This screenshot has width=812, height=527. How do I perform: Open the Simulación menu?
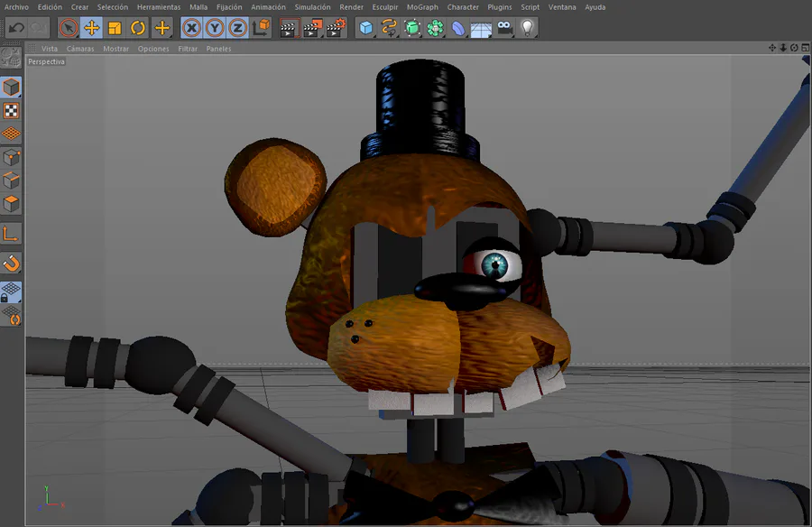[x=312, y=7]
